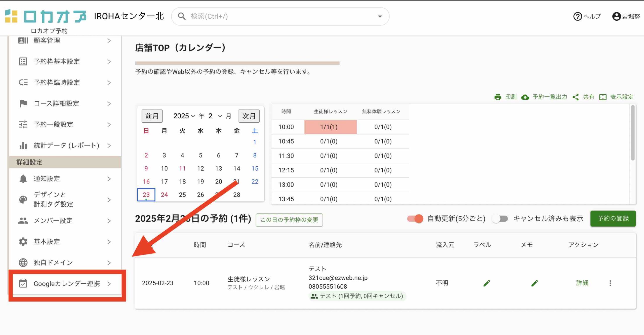Click the share (共有) icon
This screenshot has height=335, width=644.
coord(576,97)
